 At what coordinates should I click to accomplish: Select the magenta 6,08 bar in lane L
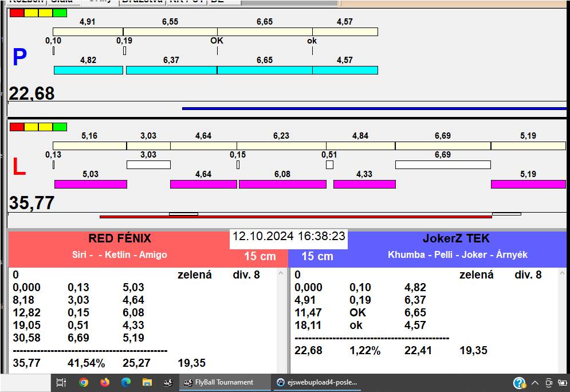[x=282, y=184]
